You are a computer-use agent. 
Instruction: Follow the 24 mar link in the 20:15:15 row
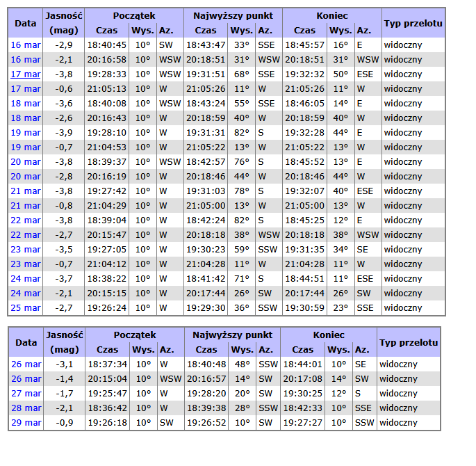tap(26, 293)
